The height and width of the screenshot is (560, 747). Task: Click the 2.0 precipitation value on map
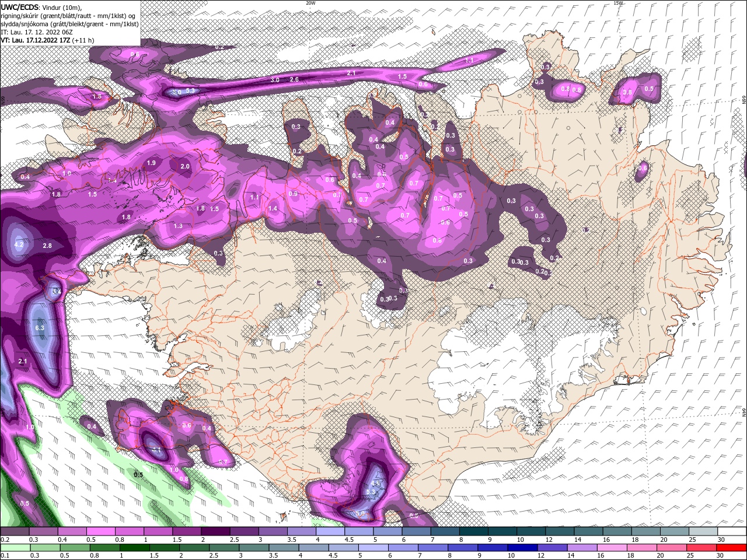(x=185, y=166)
